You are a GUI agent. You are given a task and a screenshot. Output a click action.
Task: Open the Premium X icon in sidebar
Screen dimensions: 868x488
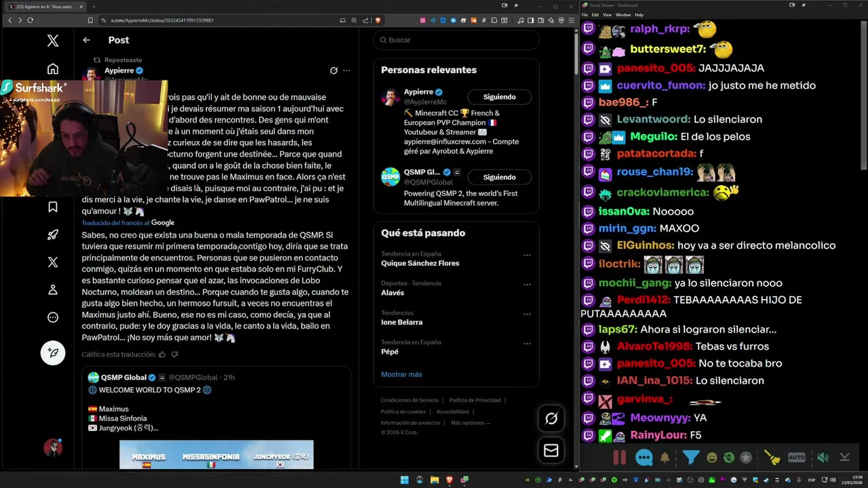pos(53,262)
